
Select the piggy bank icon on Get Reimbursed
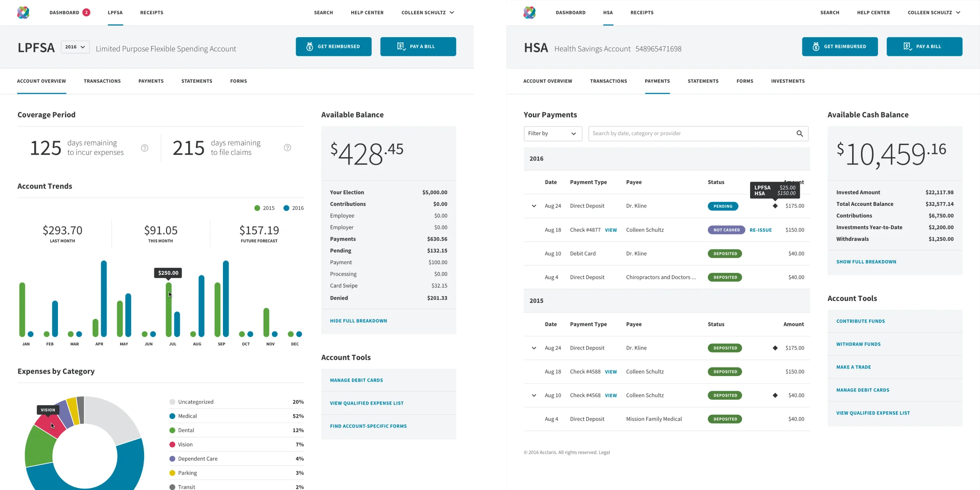pos(310,46)
